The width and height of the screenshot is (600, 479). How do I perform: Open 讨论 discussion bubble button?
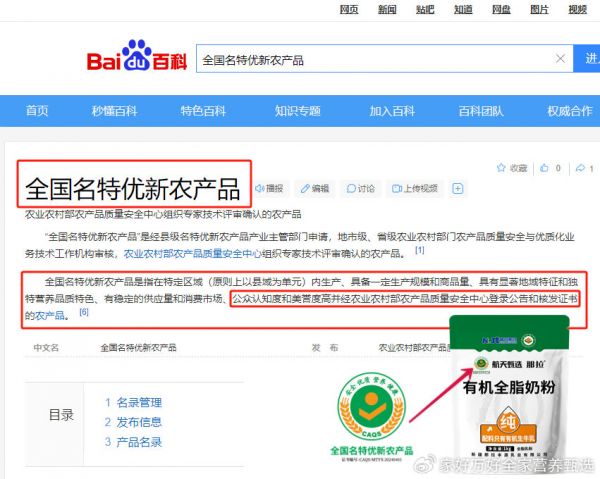point(360,189)
